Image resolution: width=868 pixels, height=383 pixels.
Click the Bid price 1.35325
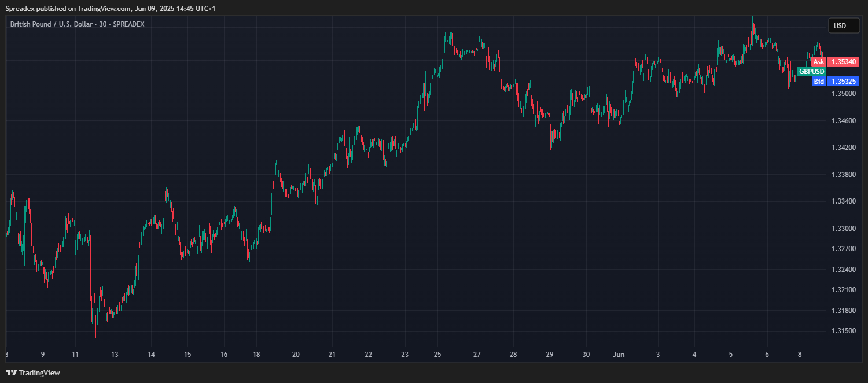(x=843, y=82)
